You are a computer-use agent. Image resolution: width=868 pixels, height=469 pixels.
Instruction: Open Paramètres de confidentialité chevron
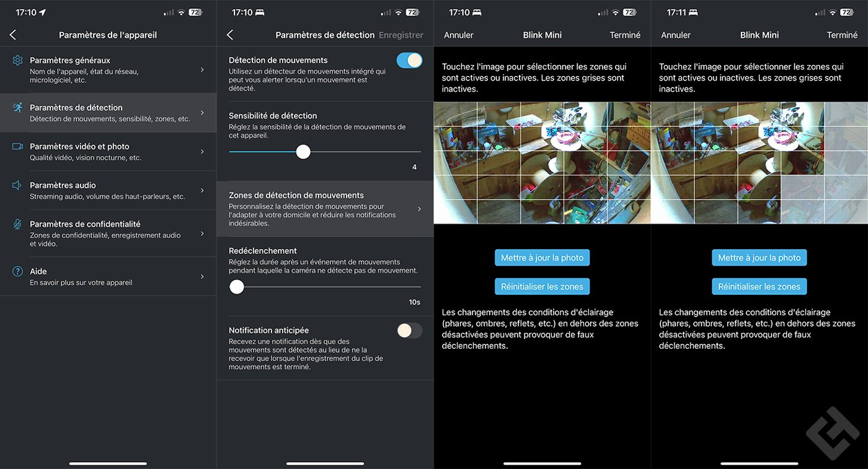[202, 234]
